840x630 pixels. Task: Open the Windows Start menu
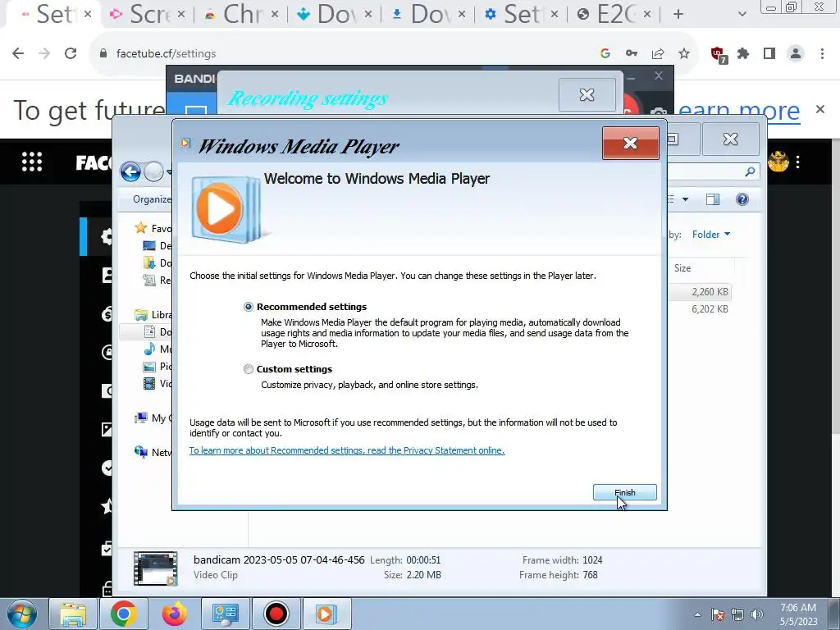coord(22,614)
